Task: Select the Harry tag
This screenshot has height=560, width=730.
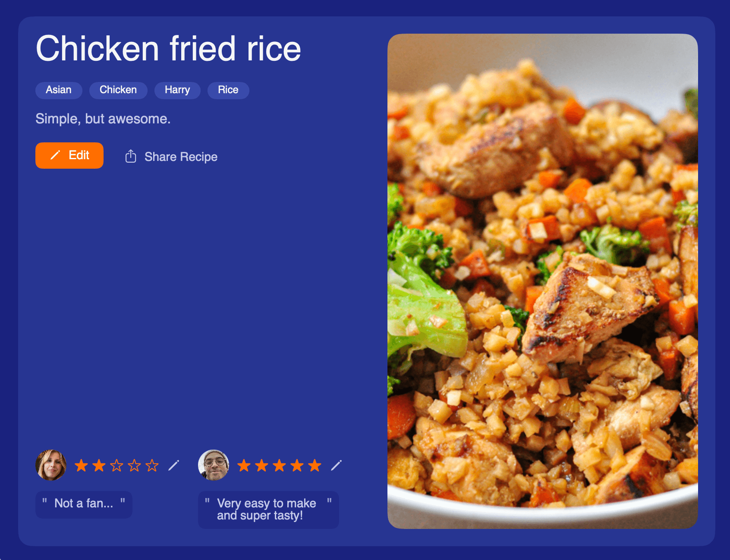Action: tap(177, 90)
